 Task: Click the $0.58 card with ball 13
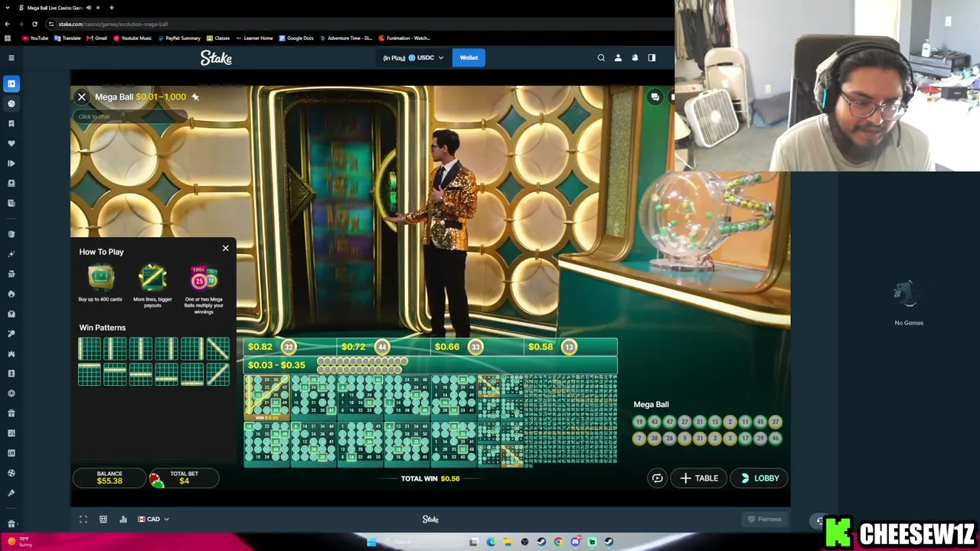point(570,347)
